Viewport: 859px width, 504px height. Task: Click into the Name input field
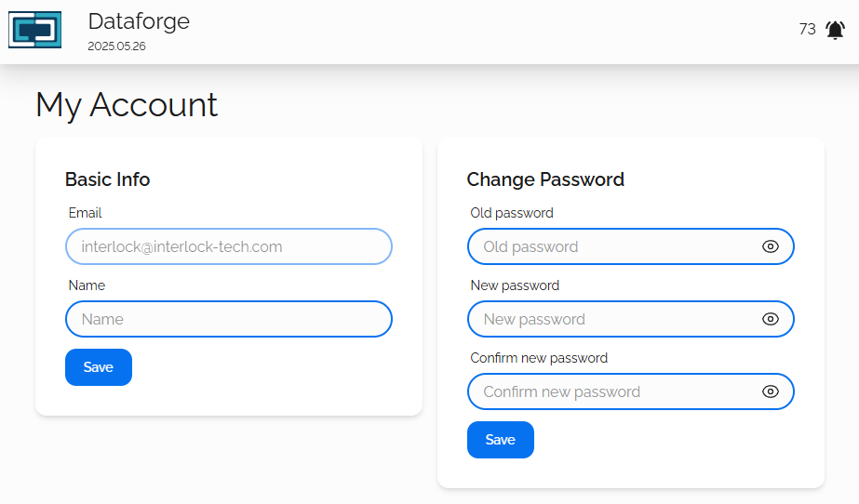coord(228,319)
